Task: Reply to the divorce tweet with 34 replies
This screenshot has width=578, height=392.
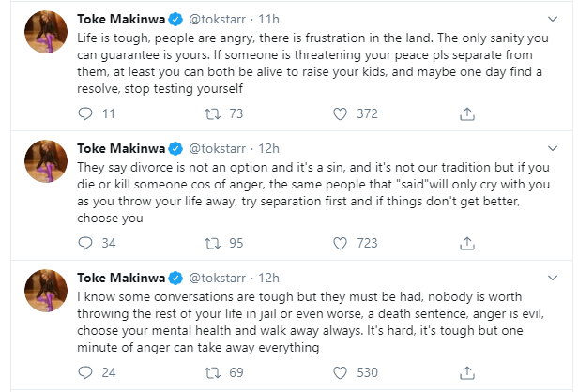Action: coord(84,244)
